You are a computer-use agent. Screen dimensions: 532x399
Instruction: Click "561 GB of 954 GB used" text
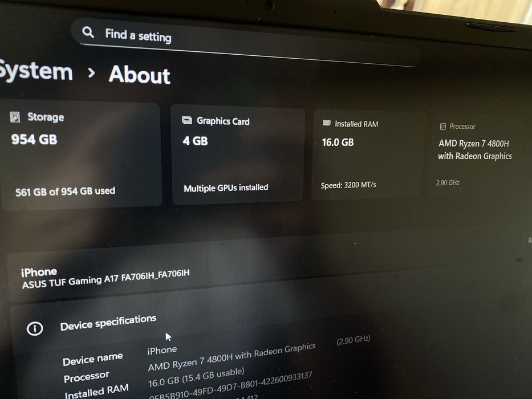click(x=65, y=192)
